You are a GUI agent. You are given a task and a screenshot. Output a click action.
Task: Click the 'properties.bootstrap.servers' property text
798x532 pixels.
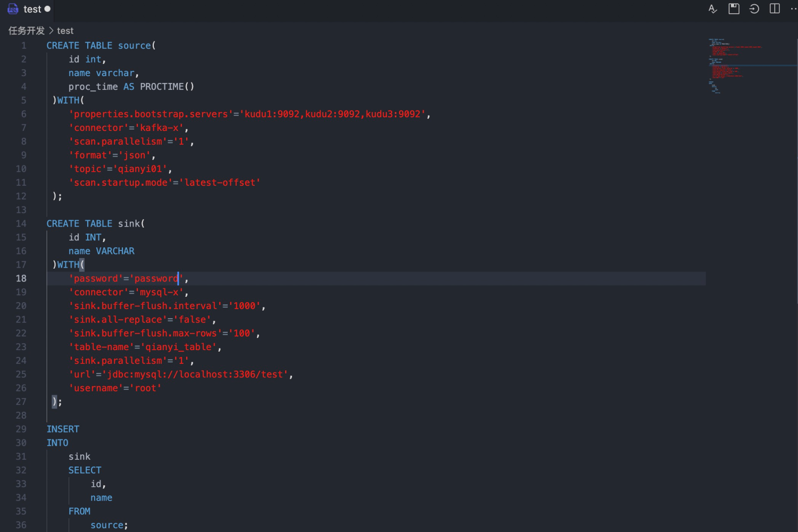pos(151,114)
